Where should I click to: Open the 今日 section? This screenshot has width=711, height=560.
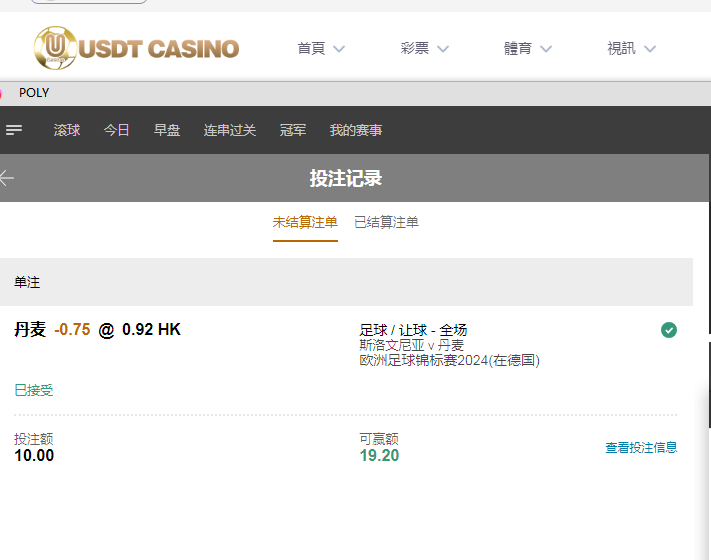click(117, 130)
